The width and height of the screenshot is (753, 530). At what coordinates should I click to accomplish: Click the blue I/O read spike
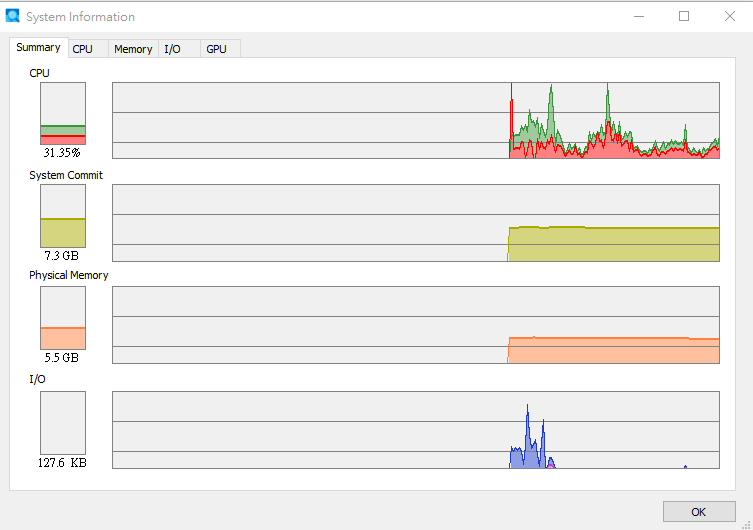tap(528, 436)
